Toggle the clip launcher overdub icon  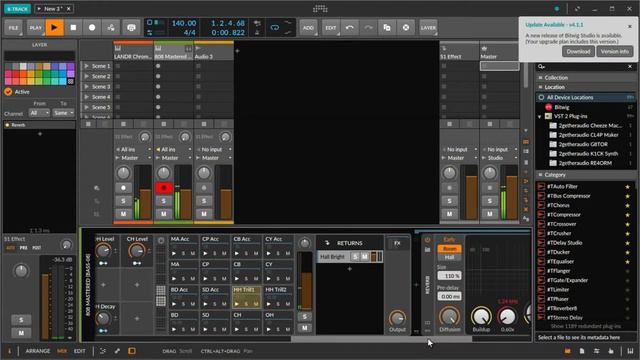(x=131, y=27)
